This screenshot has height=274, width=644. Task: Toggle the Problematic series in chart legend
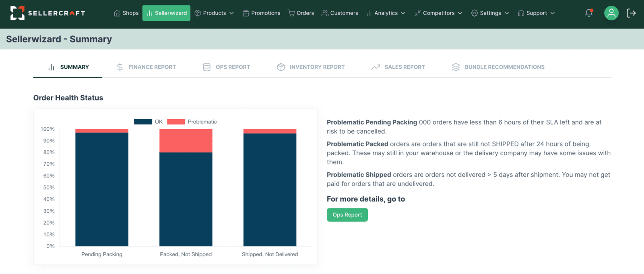(x=192, y=122)
